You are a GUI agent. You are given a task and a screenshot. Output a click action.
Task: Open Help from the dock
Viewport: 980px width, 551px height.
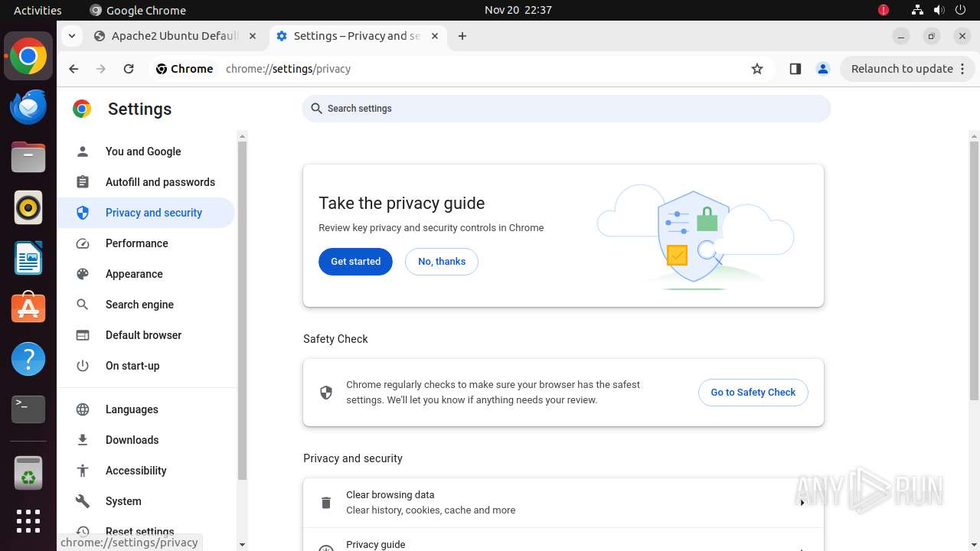[28, 359]
